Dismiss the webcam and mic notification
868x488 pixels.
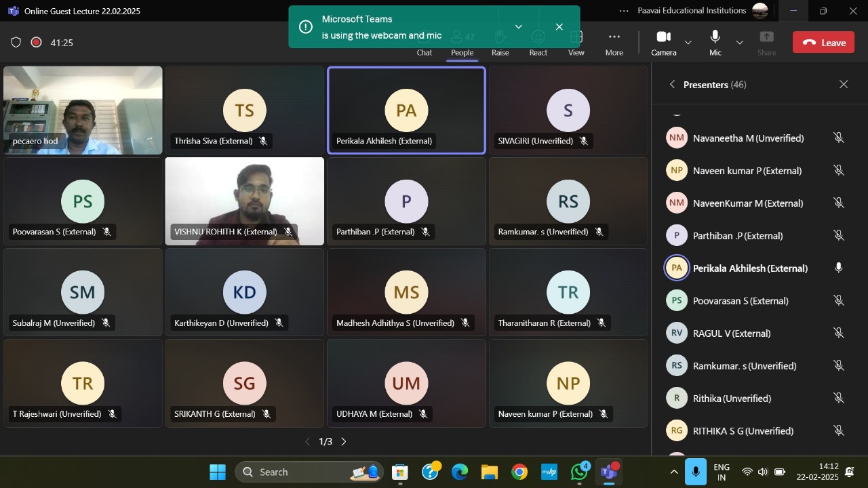click(559, 27)
